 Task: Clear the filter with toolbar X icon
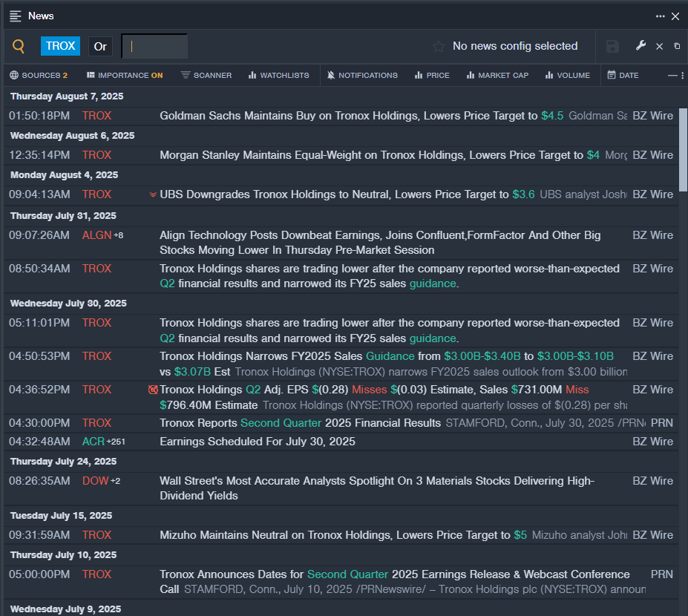pos(659,46)
